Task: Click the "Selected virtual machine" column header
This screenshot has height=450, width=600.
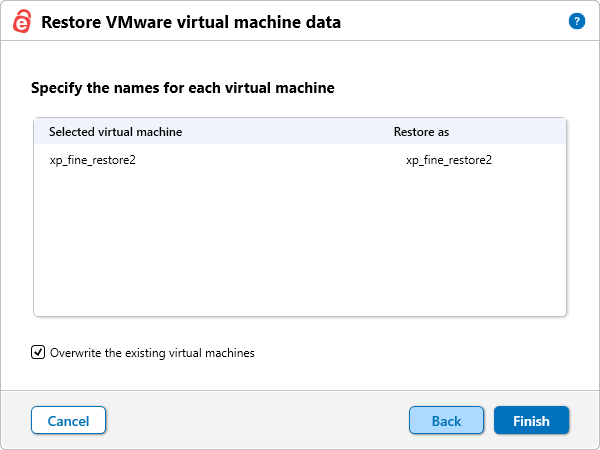Action: (x=115, y=132)
